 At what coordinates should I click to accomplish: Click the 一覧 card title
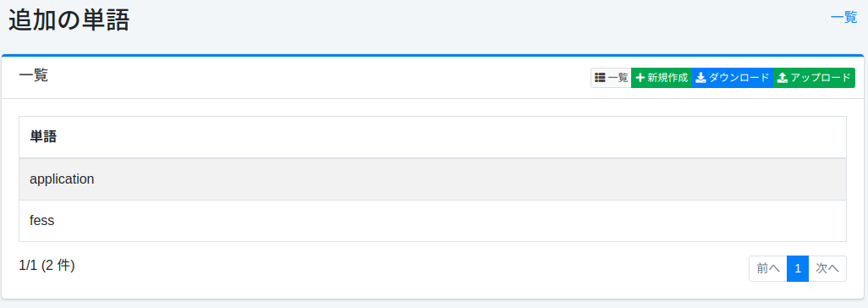point(34,75)
